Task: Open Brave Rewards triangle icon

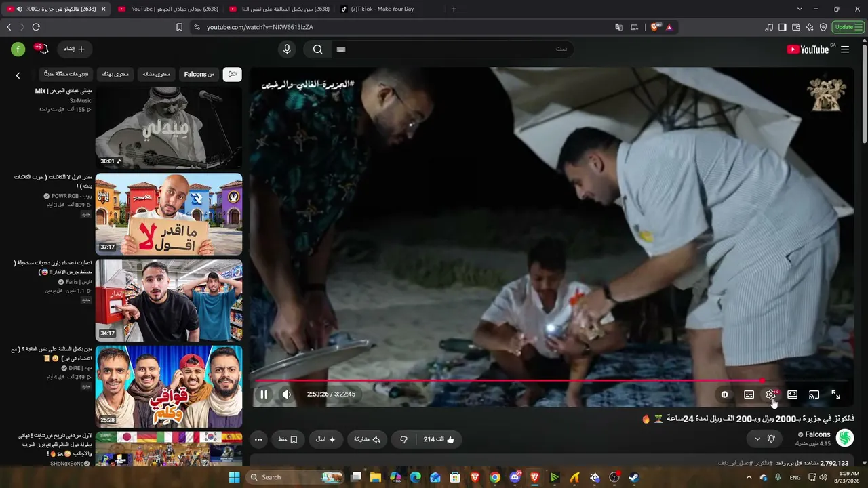Action: click(x=669, y=27)
